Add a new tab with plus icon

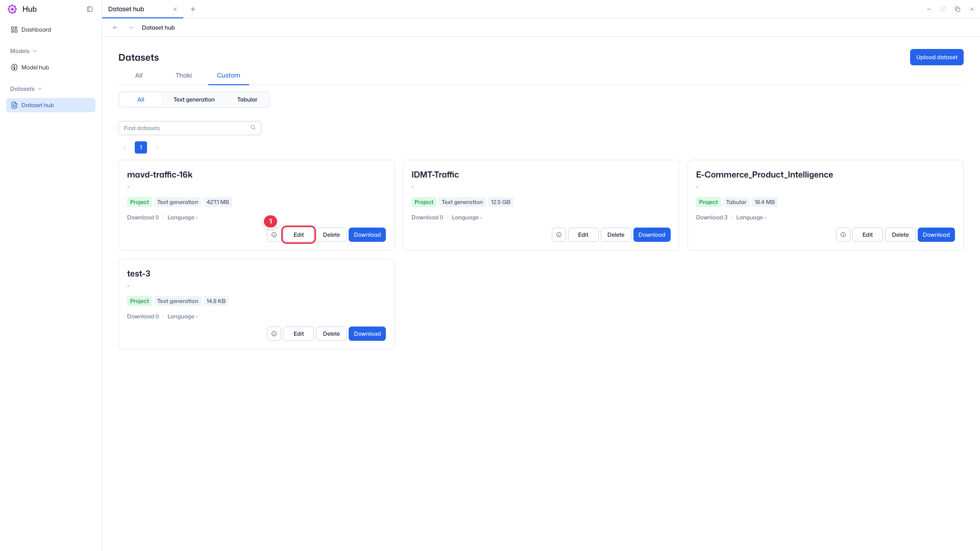click(x=193, y=9)
